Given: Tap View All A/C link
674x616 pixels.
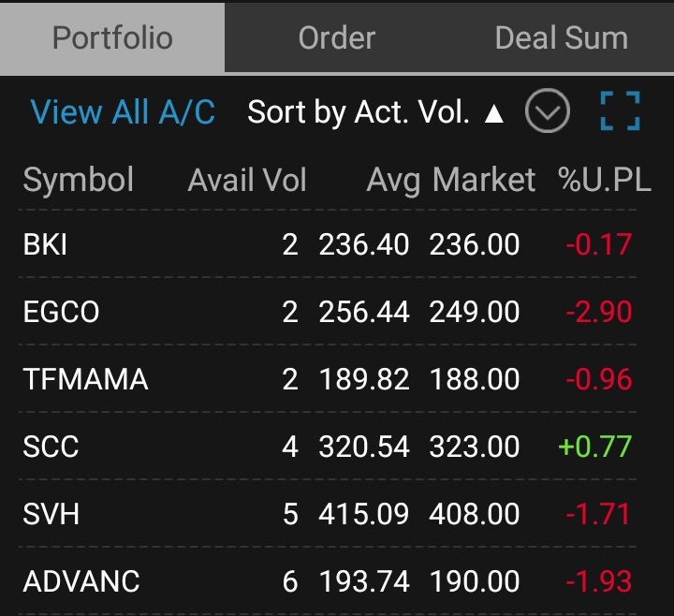Looking at the screenshot, I should [x=123, y=112].
